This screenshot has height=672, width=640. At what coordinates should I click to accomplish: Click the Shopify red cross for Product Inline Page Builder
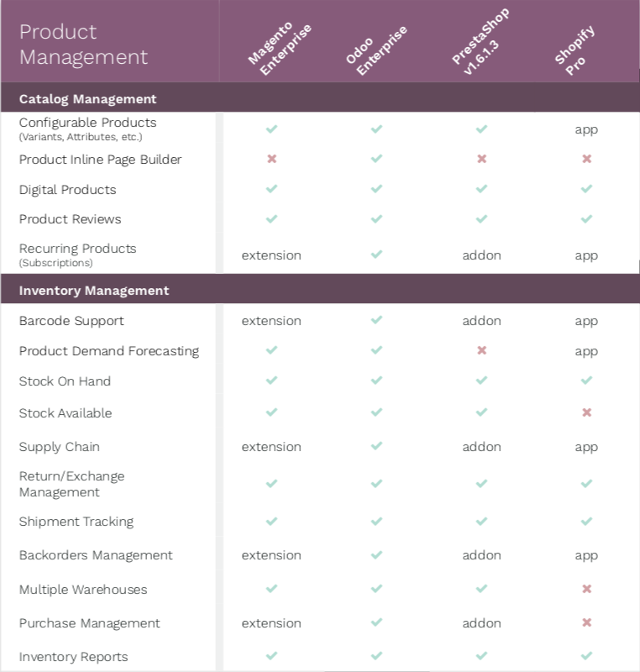(586, 159)
